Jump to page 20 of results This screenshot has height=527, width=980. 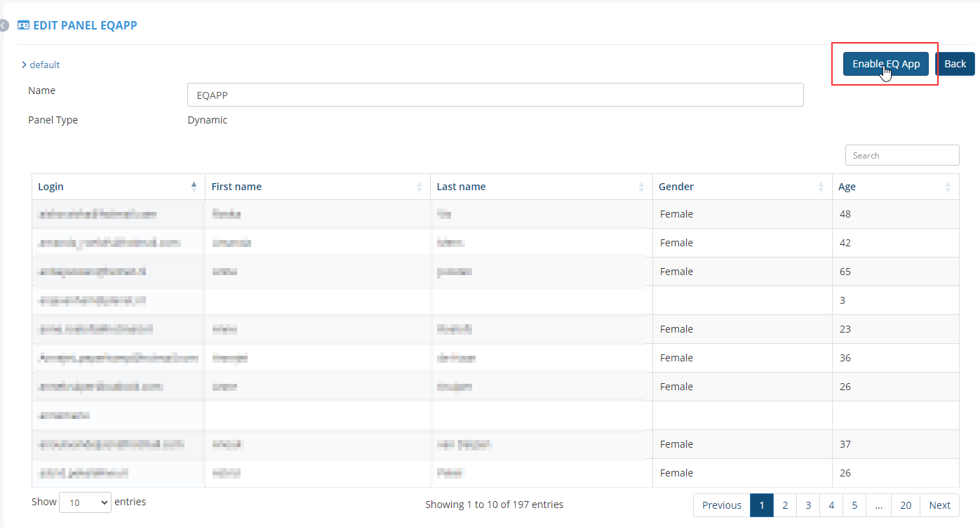(x=906, y=505)
